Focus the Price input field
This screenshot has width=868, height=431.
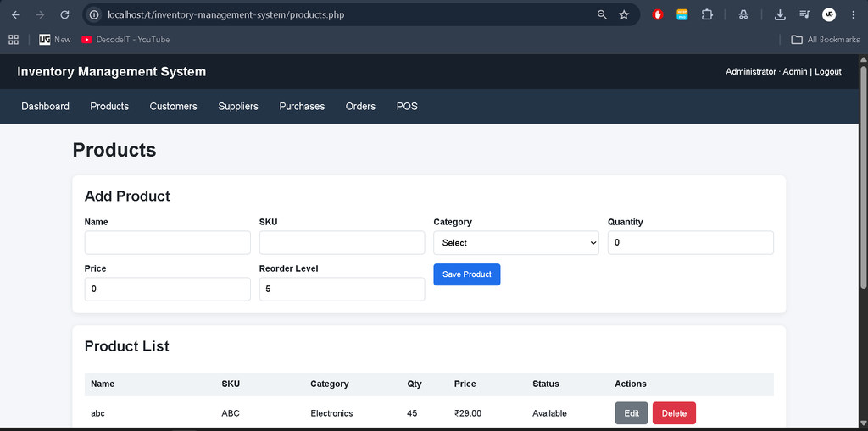[x=167, y=290]
